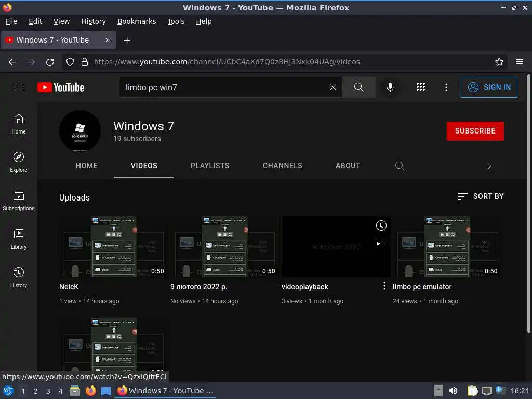Open videoplayback video three-dot action menu
532x399 pixels.
[x=384, y=286]
